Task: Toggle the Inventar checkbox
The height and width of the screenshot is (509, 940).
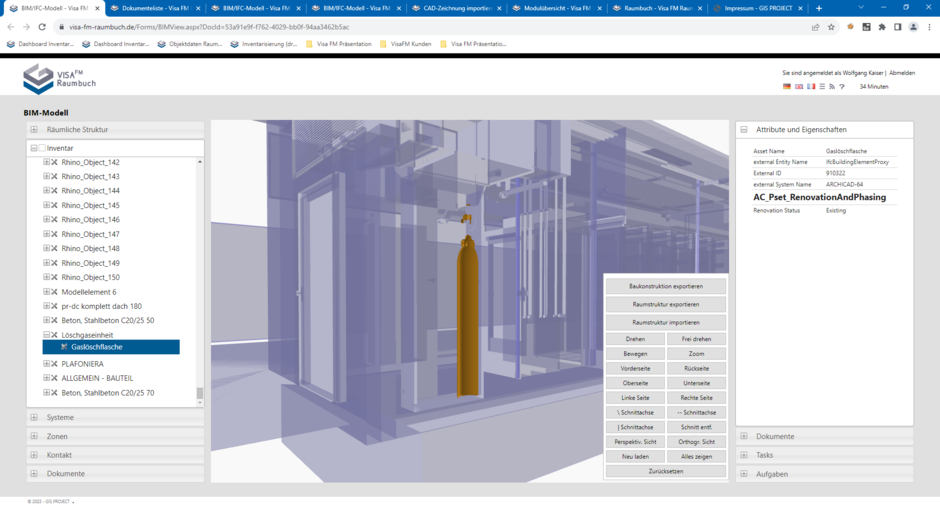Action: tap(43, 148)
